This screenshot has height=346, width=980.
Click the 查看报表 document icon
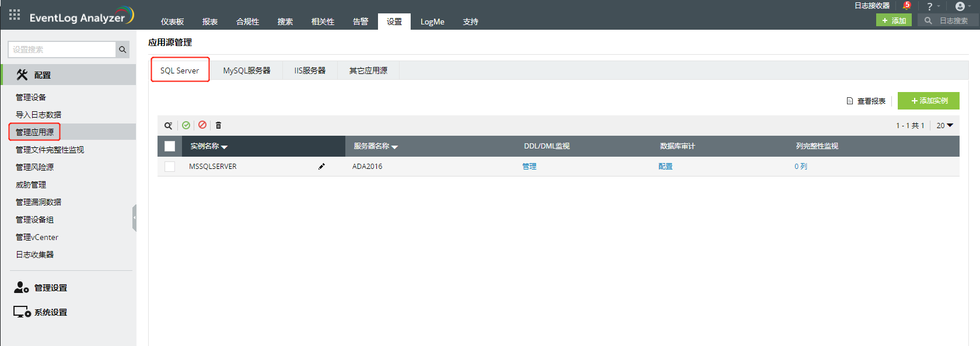850,101
